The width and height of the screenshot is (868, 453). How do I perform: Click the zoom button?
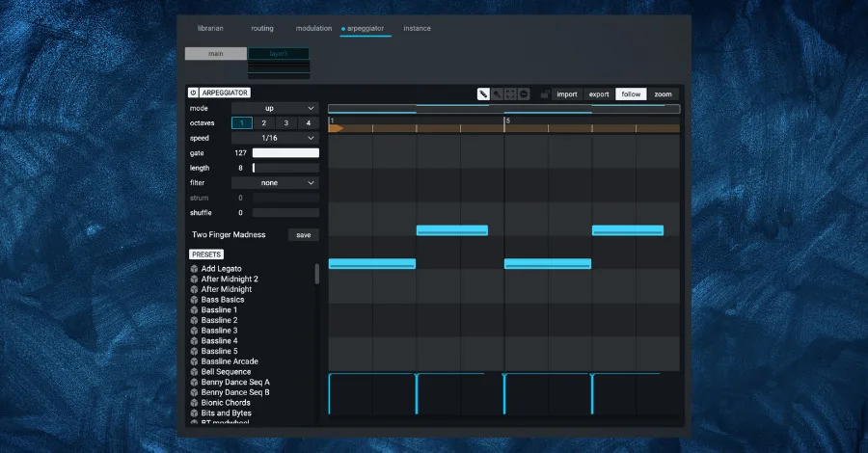(x=663, y=94)
